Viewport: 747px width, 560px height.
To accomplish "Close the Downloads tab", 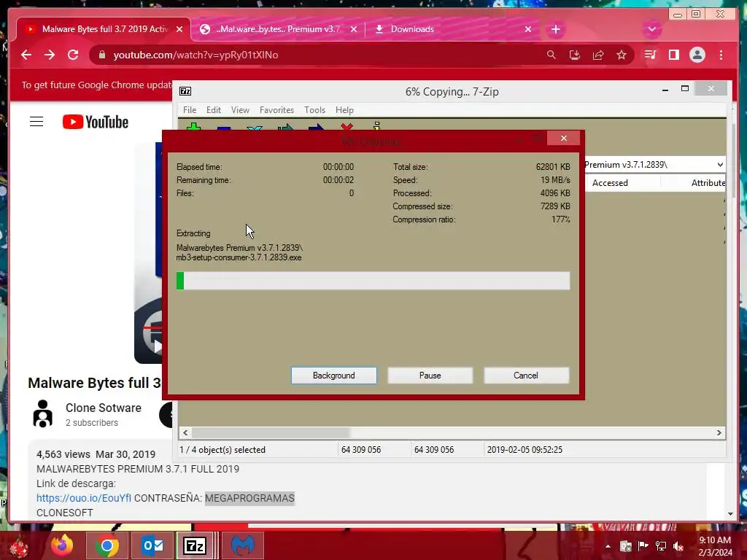I will coord(528,29).
